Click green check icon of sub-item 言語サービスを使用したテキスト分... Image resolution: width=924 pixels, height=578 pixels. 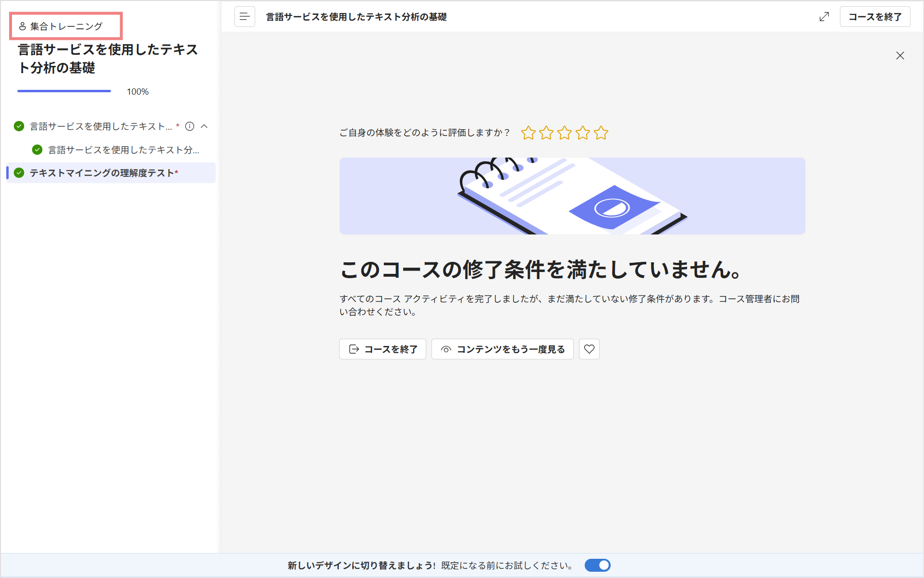tap(37, 150)
